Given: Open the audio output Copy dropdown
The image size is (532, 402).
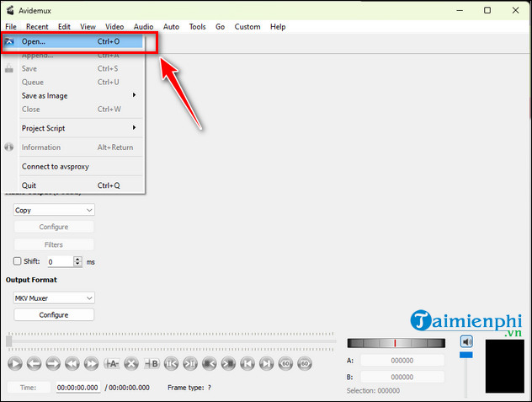Looking at the screenshot, I should coord(54,210).
